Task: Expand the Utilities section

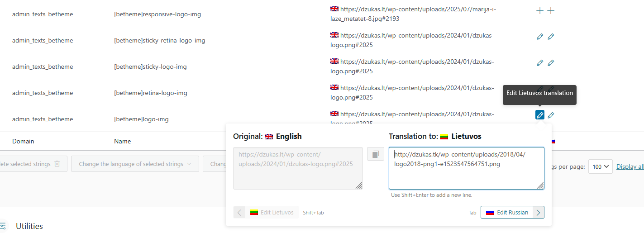Action: [29, 226]
